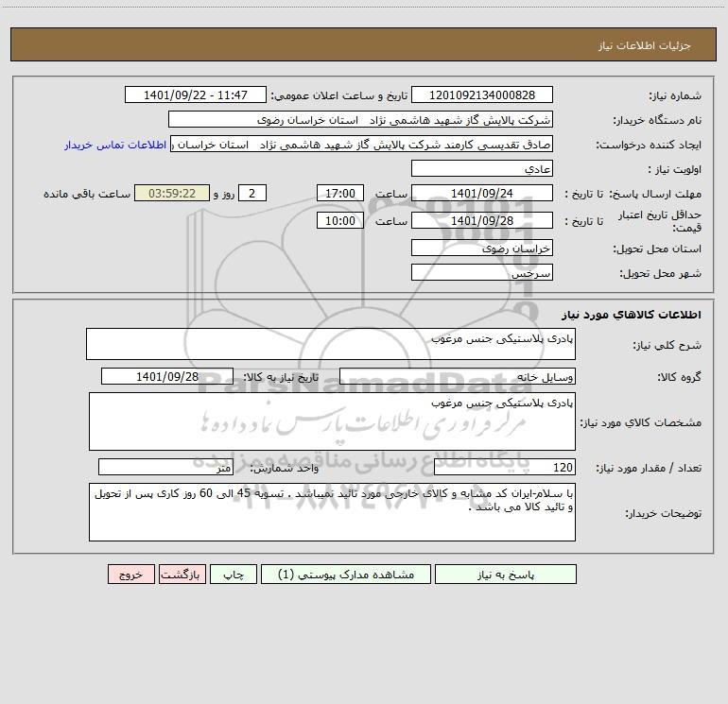This screenshot has width=728, height=704.
Task: Click the response deadline time 17:00
Action: tap(339, 193)
